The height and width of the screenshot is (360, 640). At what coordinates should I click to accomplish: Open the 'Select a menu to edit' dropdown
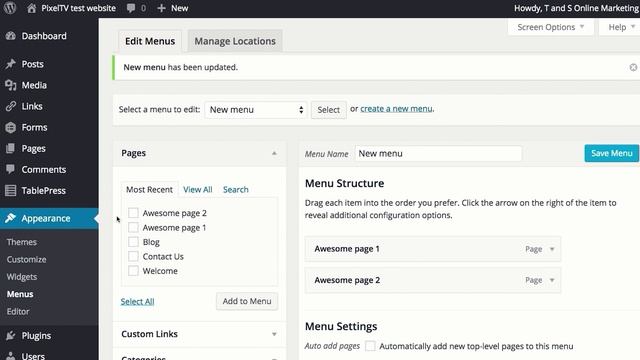(256, 110)
